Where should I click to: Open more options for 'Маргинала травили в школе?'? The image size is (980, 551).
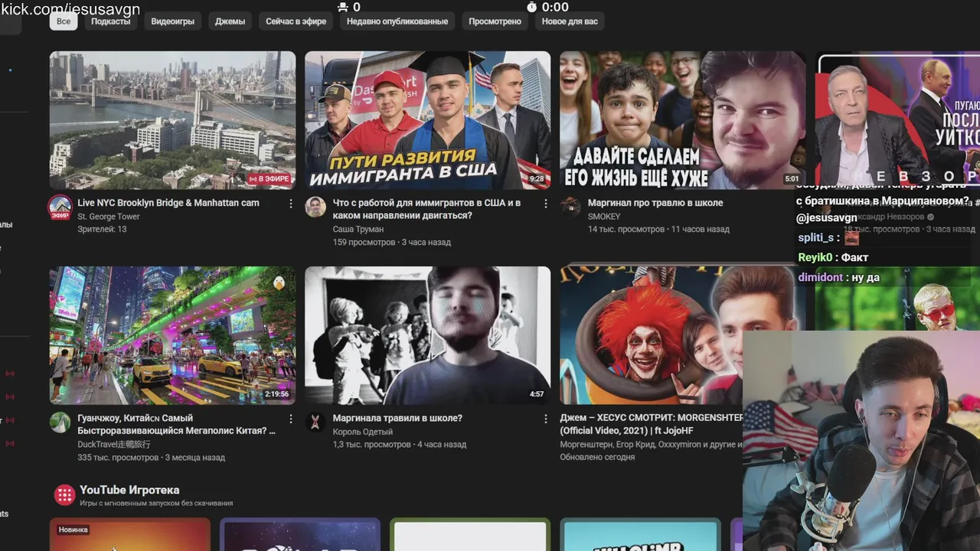pos(545,419)
